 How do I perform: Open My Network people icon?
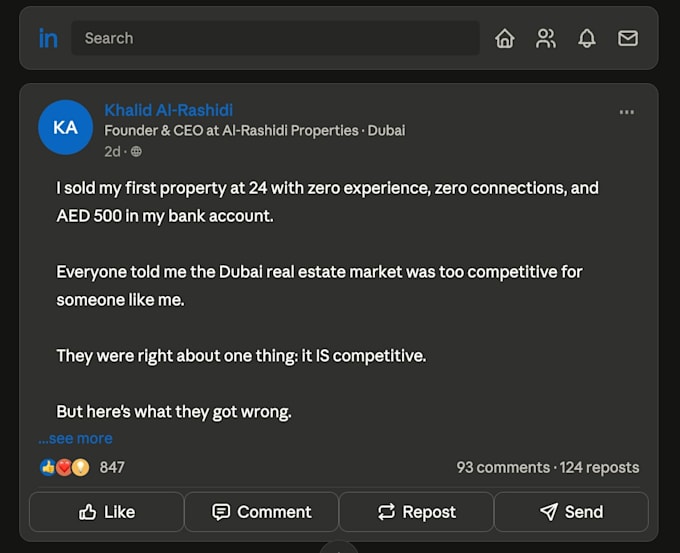tap(546, 38)
